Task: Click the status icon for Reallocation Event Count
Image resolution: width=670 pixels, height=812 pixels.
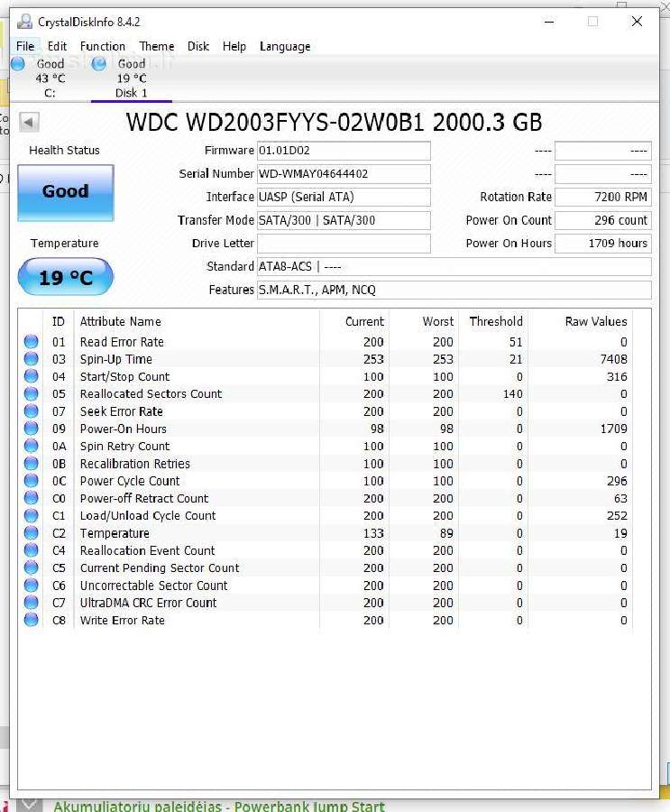Action: 31,550
